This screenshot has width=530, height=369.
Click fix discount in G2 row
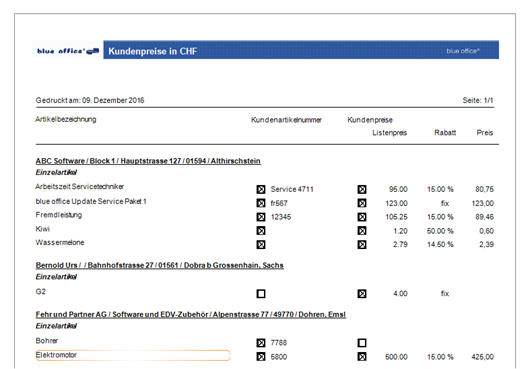tap(445, 294)
